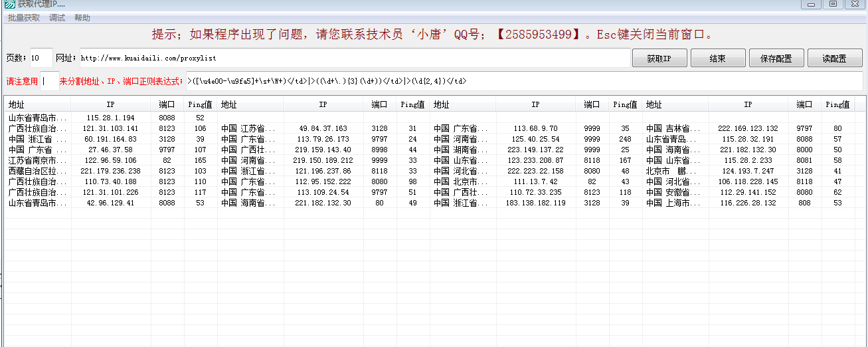Open the 调试 menu

click(57, 18)
